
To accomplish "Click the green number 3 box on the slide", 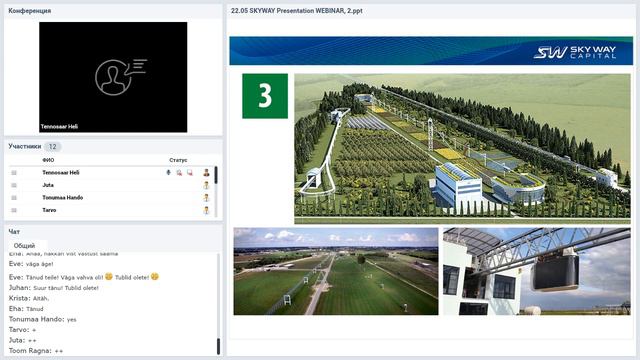I will click(x=265, y=96).
